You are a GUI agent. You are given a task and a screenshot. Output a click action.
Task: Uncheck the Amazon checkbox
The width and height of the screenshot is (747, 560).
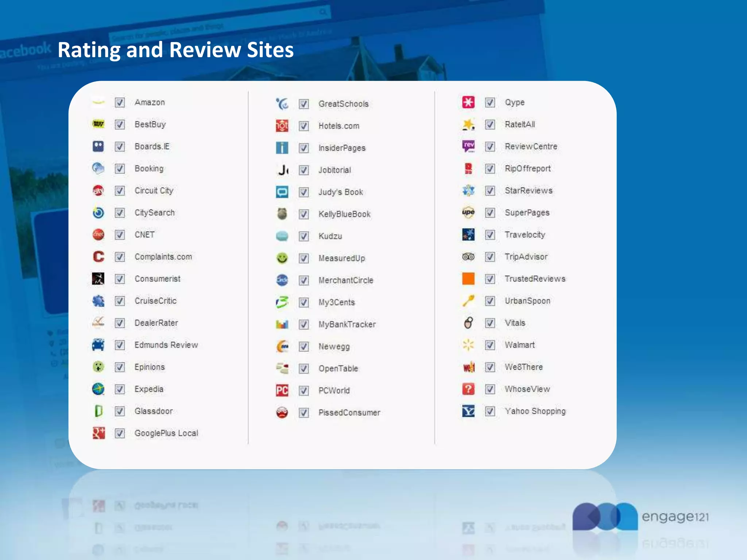point(120,102)
